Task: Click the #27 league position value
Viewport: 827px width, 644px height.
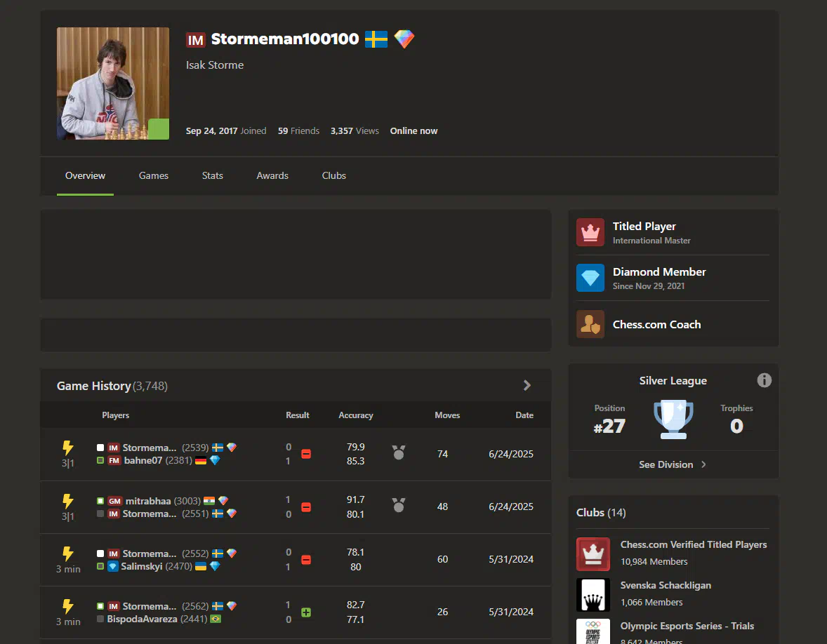Action: (x=609, y=427)
